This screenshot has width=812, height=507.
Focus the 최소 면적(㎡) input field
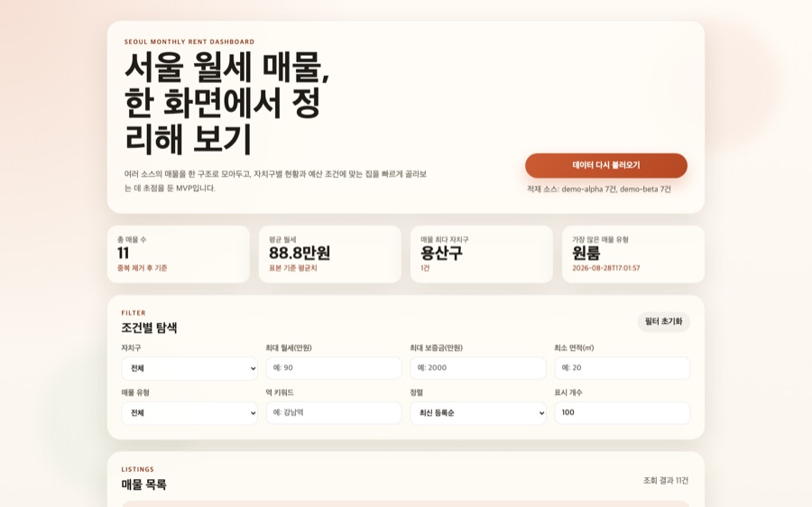[622, 368]
